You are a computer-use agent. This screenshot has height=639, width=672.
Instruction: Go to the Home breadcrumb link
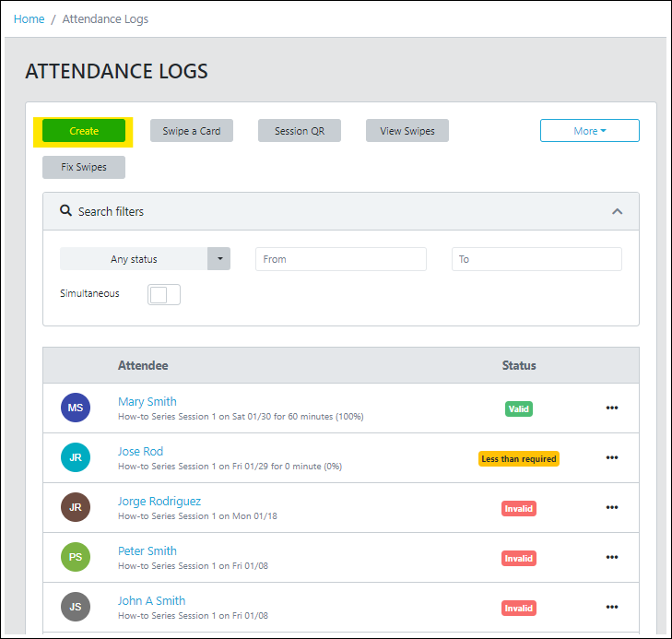coord(29,18)
